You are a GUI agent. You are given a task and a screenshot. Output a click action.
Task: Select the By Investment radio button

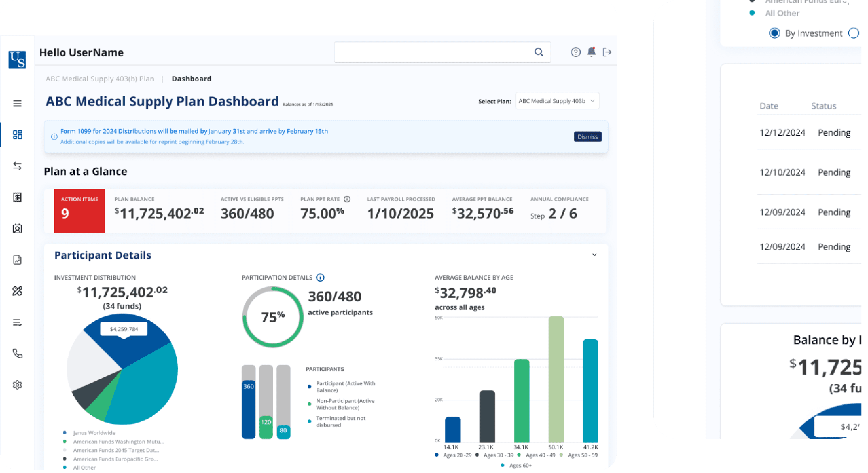[774, 33]
